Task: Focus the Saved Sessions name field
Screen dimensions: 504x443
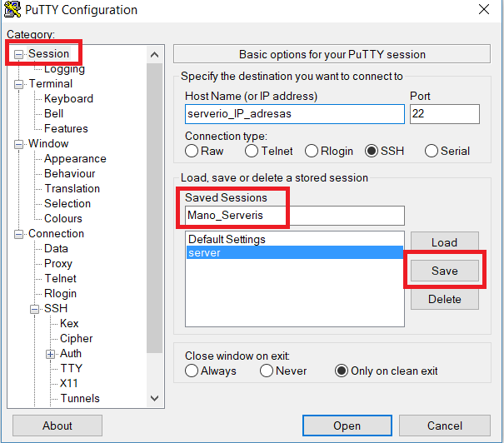Action: click(x=295, y=216)
